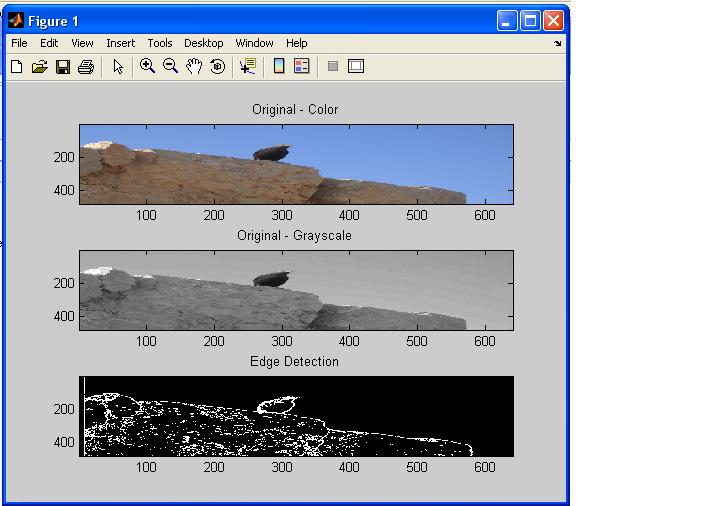
Task: Select the Zoom In magnifier tool
Action: click(147, 67)
